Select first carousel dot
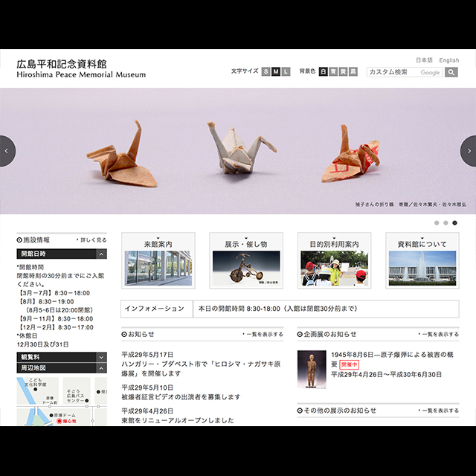 [x=437, y=223]
